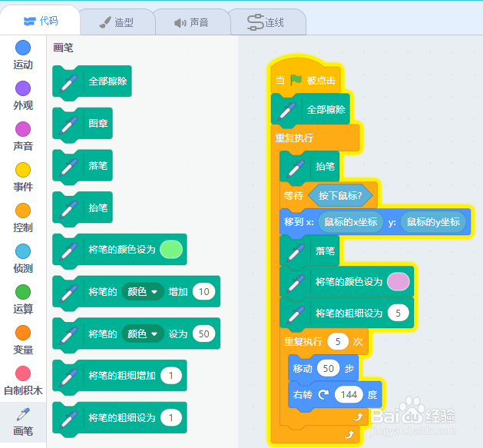Select the magenta 声音 (Sound) category circle
The image size is (483, 448).
(x=23, y=129)
